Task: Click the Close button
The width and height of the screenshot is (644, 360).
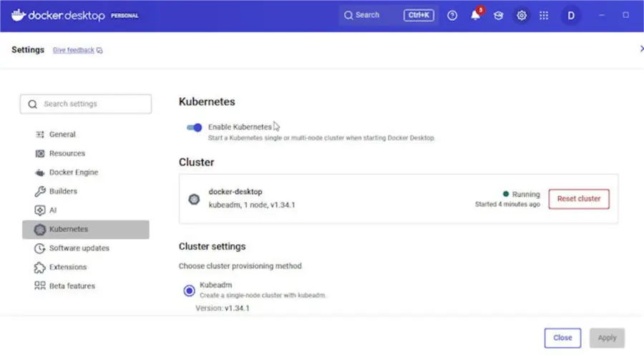Action: coord(562,338)
